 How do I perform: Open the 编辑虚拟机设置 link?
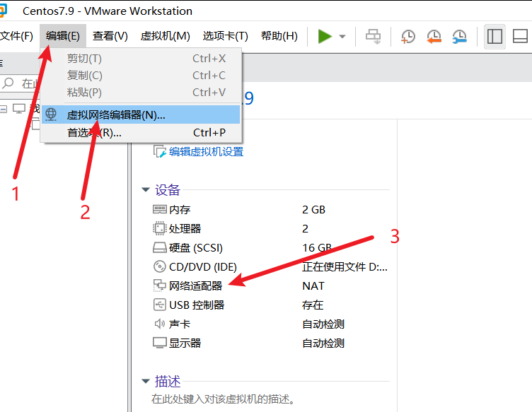pos(207,151)
